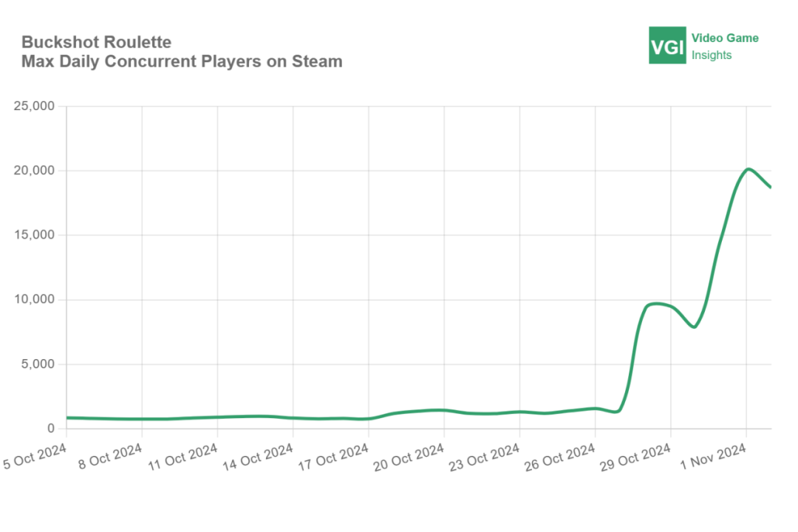Click the 20,000 y-axis label
Screen dimensions: 798x532
(x=34, y=171)
